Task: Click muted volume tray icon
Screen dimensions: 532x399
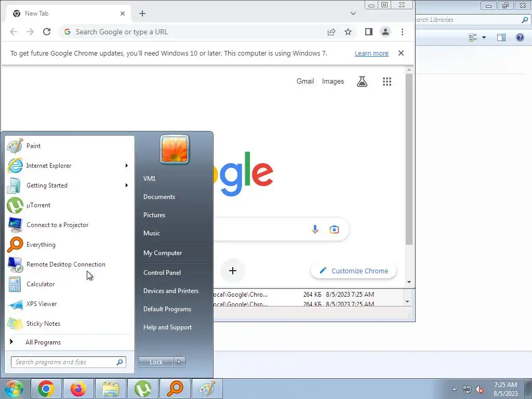Action: pyautogui.click(x=480, y=390)
